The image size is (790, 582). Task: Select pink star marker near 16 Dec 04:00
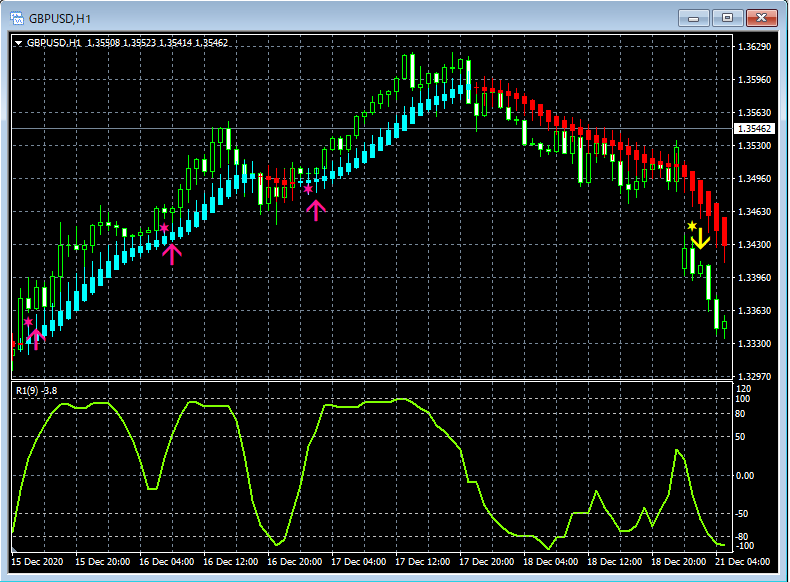coord(164,228)
